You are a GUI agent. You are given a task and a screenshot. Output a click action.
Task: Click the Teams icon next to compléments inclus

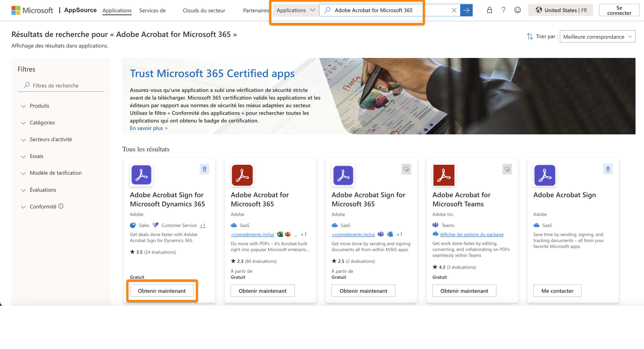pyautogui.click(x=381, y=235)
